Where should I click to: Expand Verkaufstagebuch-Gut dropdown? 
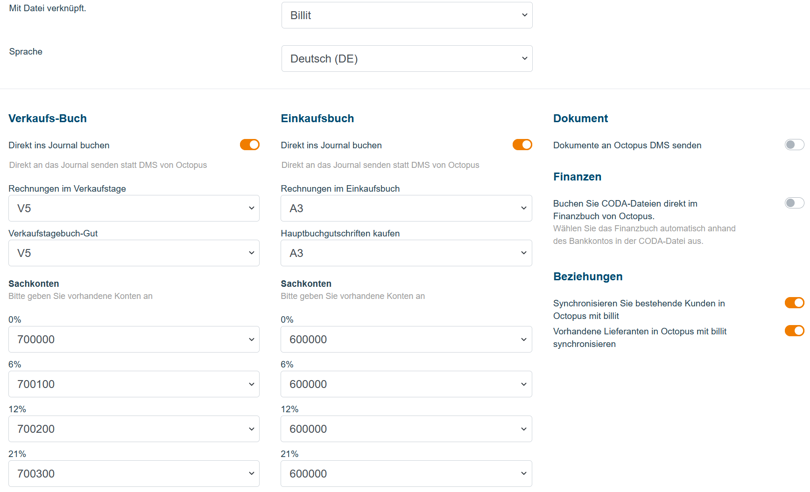tap(134, 253)
